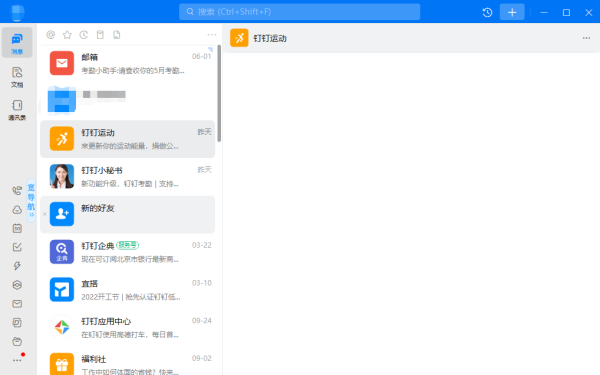Minimize the DingTalk window

pyautogui.click(x=544, y=12)
